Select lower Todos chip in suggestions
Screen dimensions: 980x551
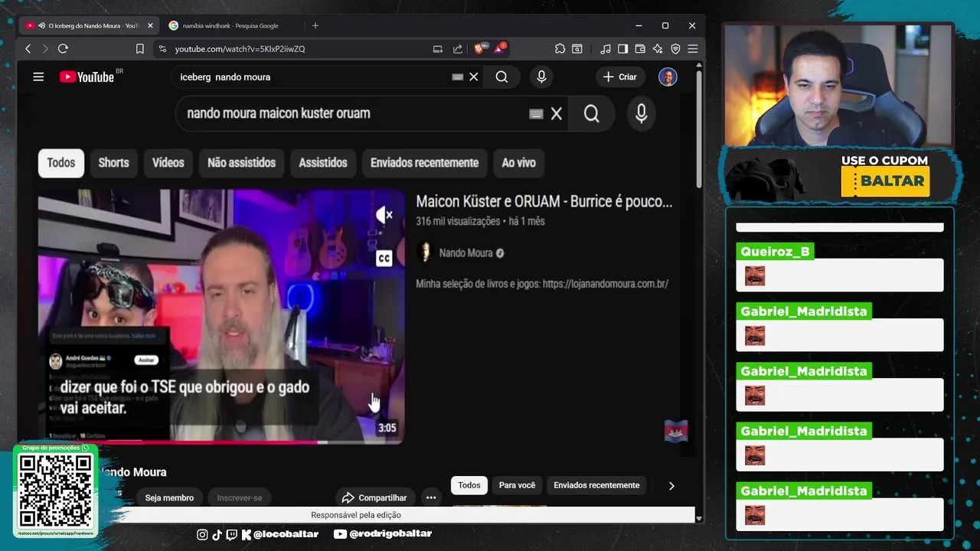tap(469, 485)
